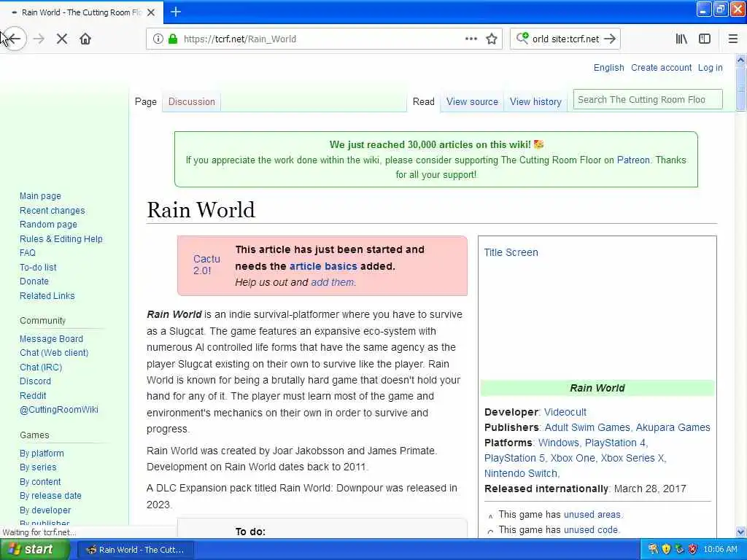747x560 pixels.
Task: Stop loading the page with X button
Action: pos(62,39)
